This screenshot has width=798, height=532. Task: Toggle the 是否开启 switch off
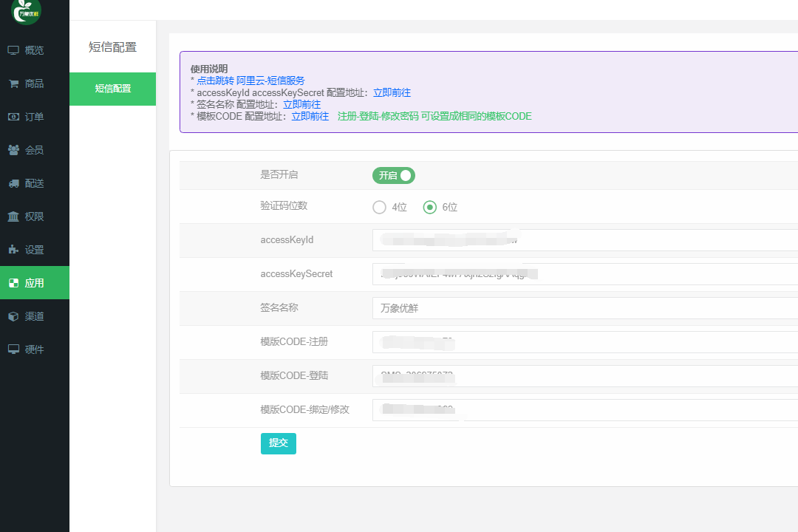tap(394, 175)
